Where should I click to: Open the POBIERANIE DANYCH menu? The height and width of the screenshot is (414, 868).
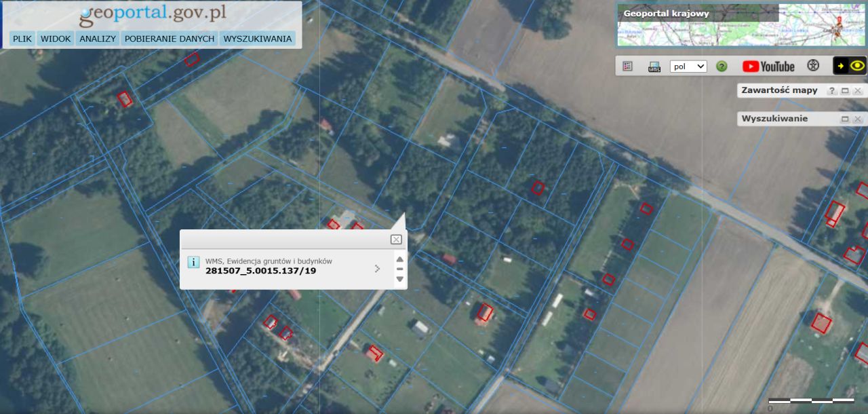[x=170, y=39]
